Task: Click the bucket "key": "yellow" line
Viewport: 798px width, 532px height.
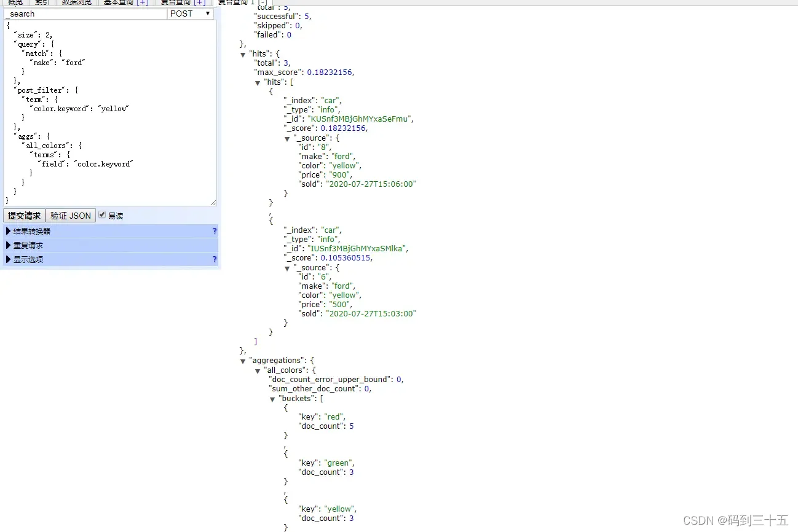Action: 327,509
